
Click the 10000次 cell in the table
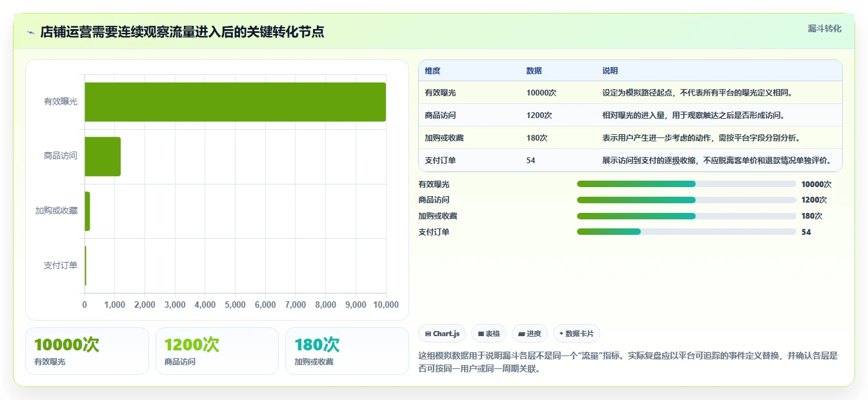[541, 93]
